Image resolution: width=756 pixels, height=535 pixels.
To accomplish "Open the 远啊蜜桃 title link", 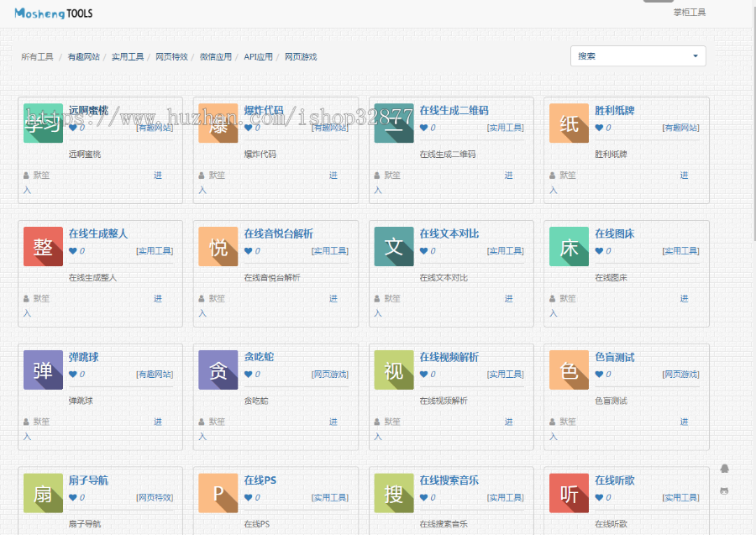I will (x=89, y=110).
